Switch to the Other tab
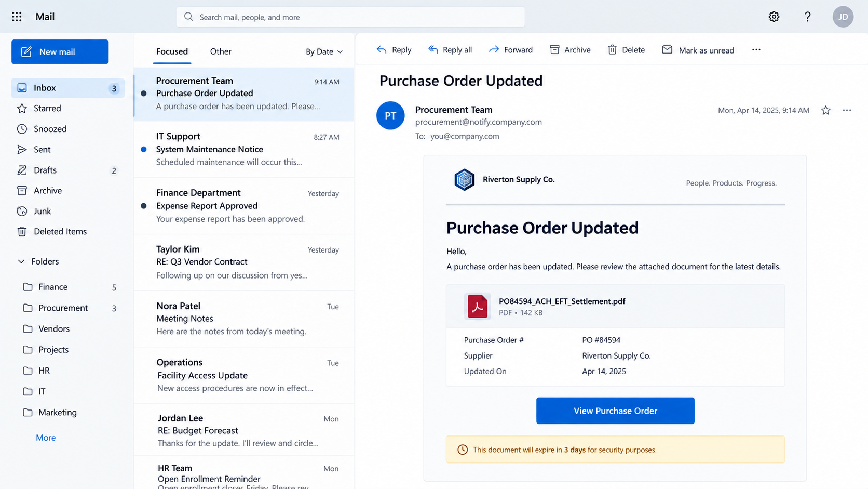This screenshot has width=868, height=489. coord(221,51)
